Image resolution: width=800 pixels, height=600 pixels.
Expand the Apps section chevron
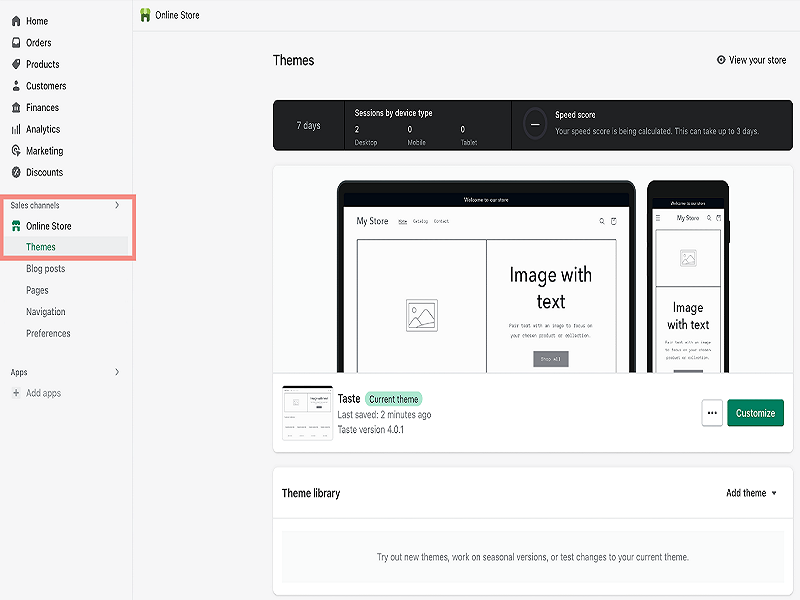[x=118, y=371]
